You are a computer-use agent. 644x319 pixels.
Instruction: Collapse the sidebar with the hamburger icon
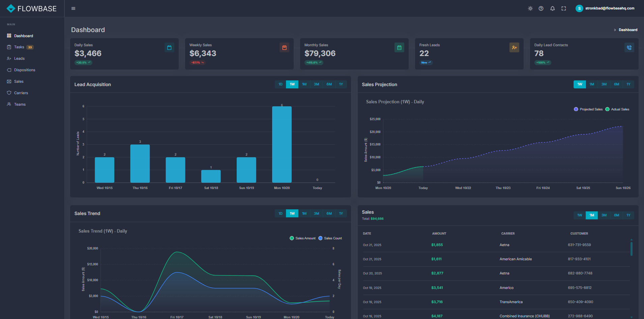click(x=73, y=8)
